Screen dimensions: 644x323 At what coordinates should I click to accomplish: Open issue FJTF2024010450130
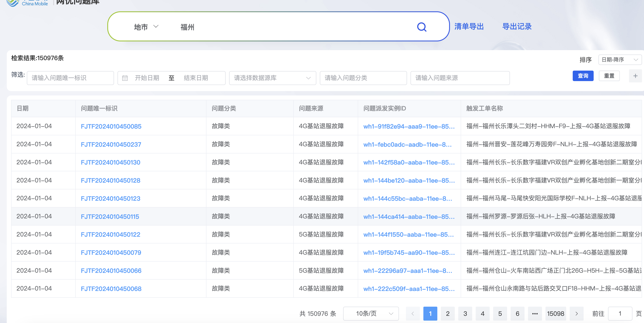pos(111,163)
